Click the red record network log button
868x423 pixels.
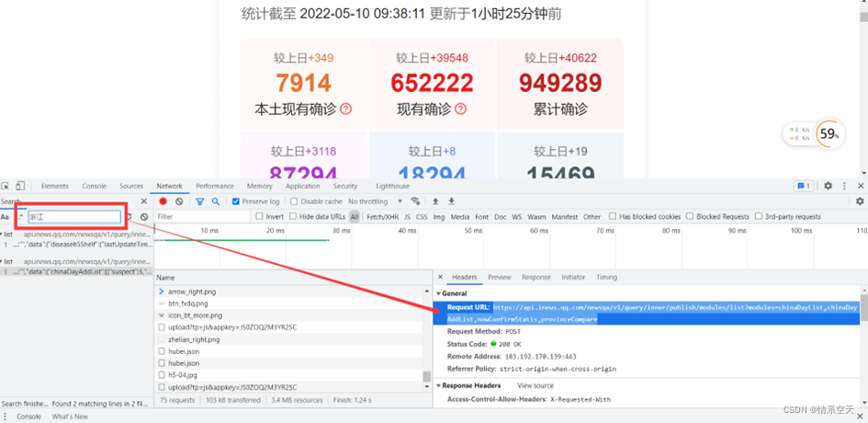(x=163, y=201)
